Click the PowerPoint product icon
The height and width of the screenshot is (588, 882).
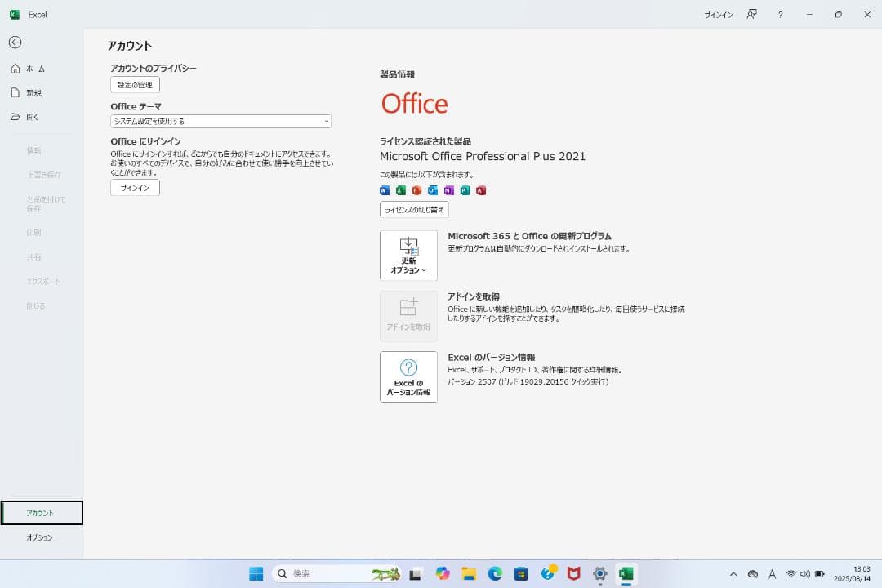pos(416,190)
